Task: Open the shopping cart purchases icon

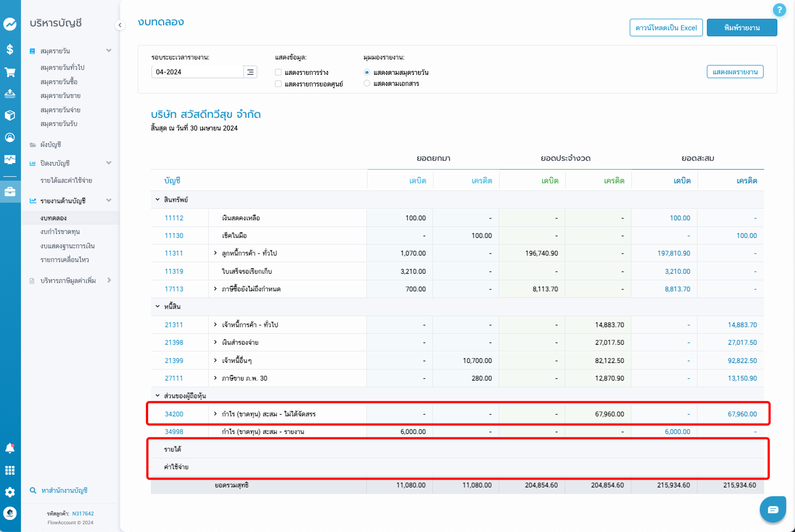Action: [x=10, y=72]
